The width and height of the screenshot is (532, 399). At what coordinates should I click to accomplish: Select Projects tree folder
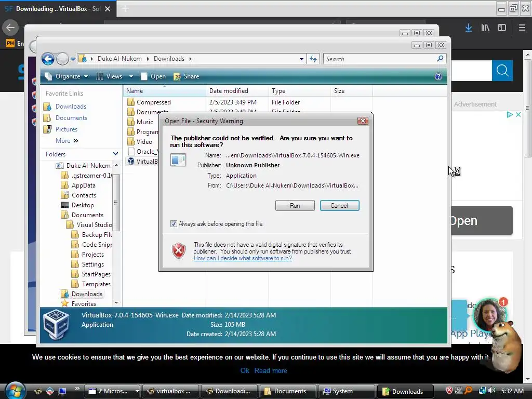92,255
